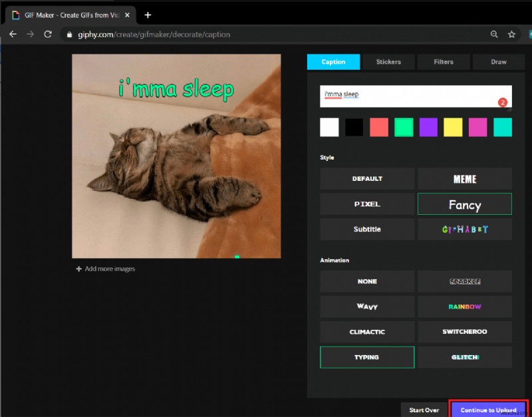Select the Fancy text style
This screenshot has width=532, height=417.
[x=464, y=204]
